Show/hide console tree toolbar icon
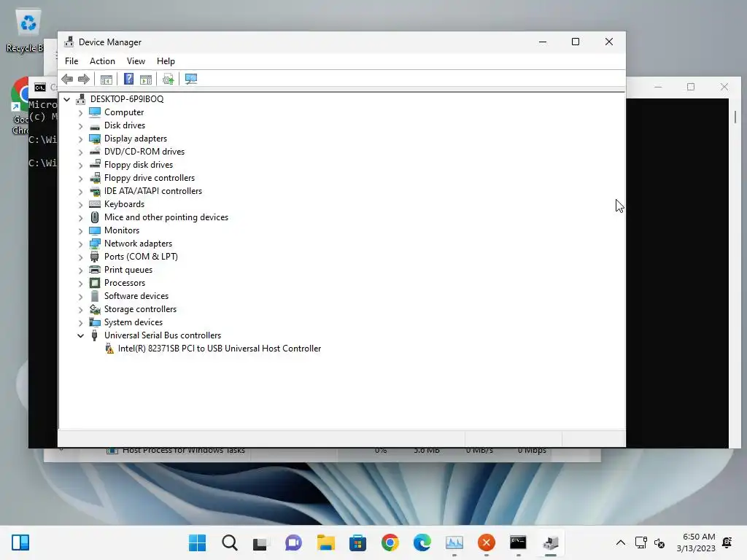Viewport: 747px width, 560px height. pos(107,79)
